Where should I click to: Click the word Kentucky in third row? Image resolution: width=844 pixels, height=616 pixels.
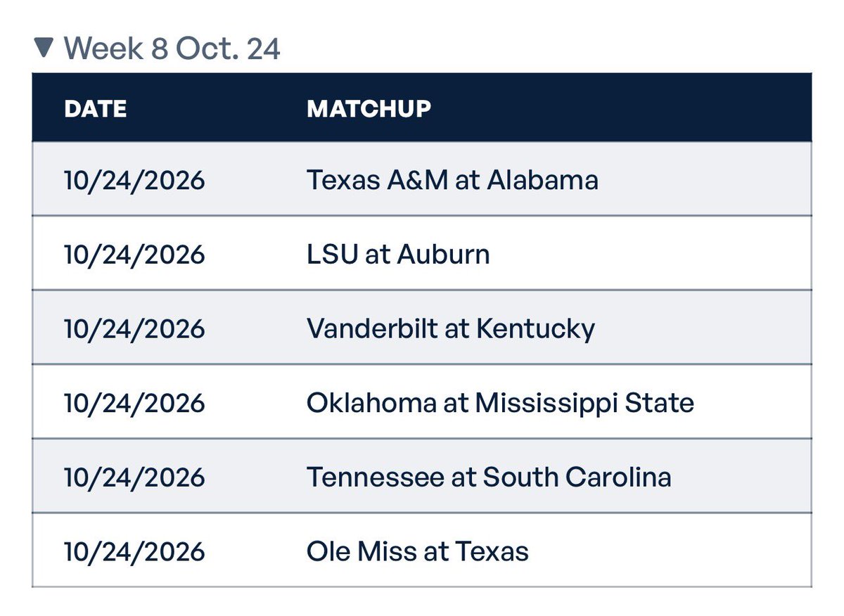(x=535, y=328)
